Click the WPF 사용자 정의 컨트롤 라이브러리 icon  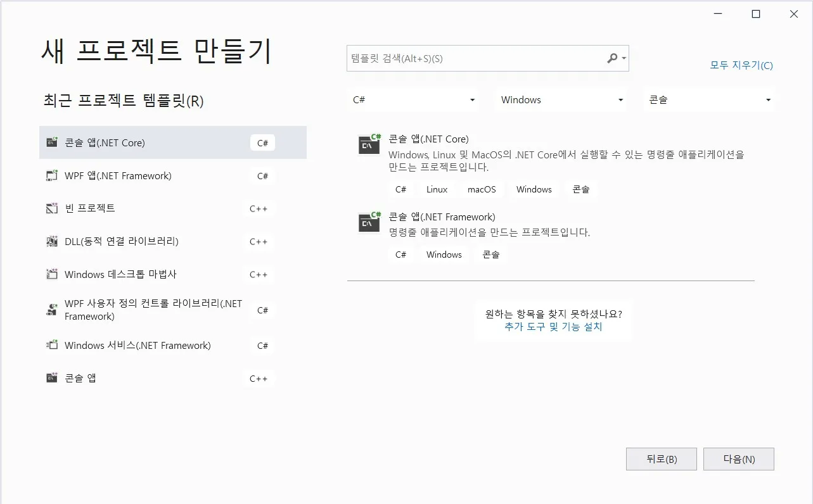tap(52, 310)
